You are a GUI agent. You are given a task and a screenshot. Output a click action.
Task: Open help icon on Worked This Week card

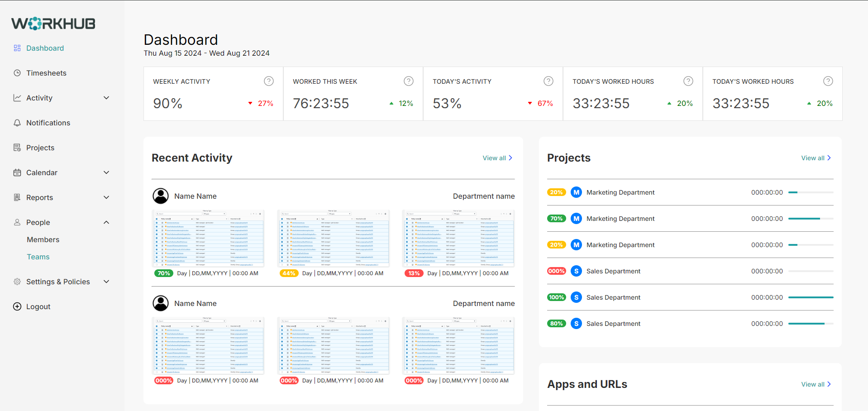pyautogui.click(x=409, y=81)
